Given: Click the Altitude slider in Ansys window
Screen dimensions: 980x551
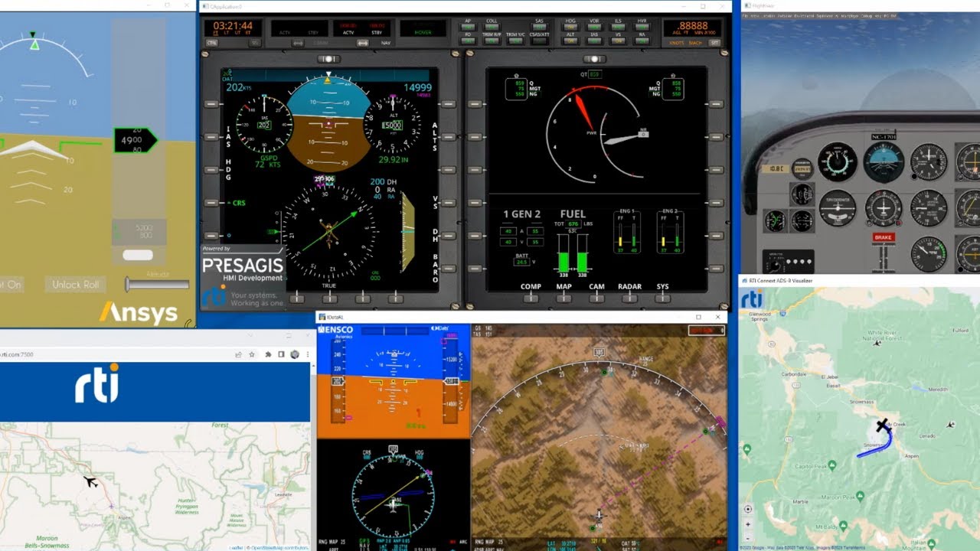Looking at the screenshot, I should [158, 284].
